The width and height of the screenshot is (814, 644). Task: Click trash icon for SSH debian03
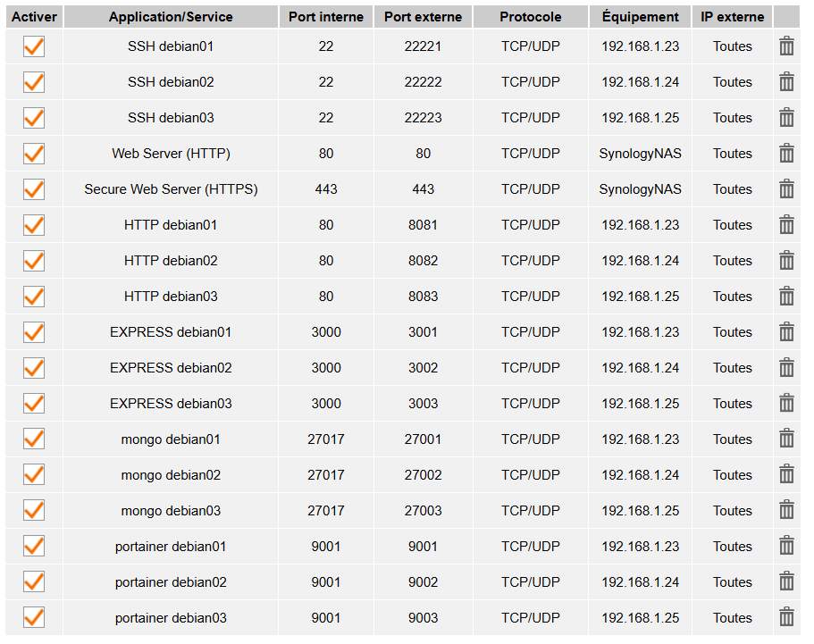point(786,118)
